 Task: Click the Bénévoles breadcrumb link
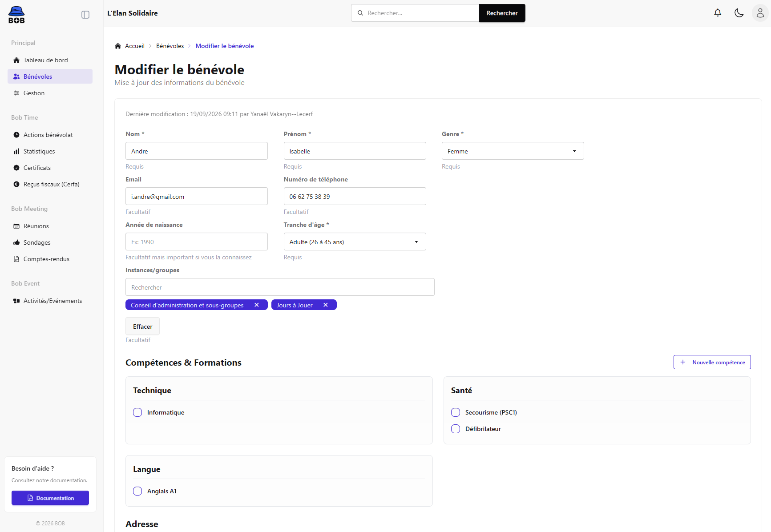tap(170, 46)
